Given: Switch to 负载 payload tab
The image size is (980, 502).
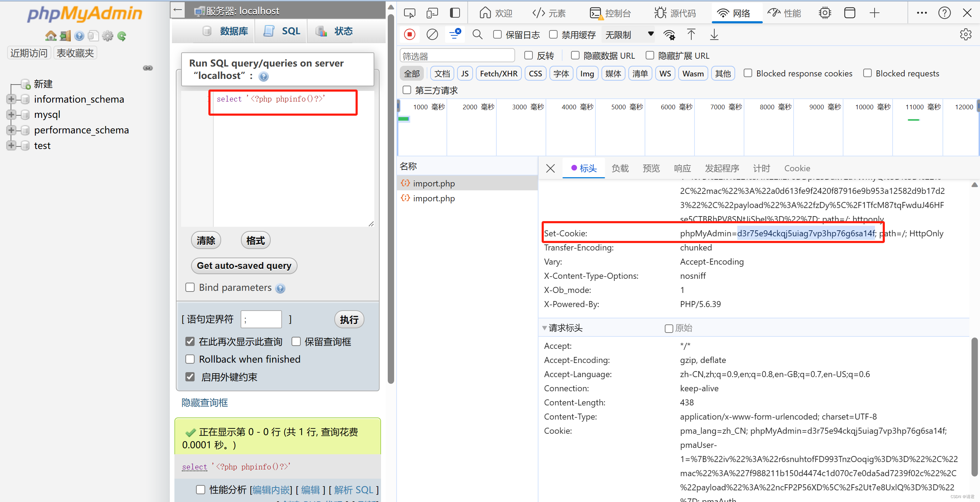Looking at the screenshot, I should tap(620, 168).
